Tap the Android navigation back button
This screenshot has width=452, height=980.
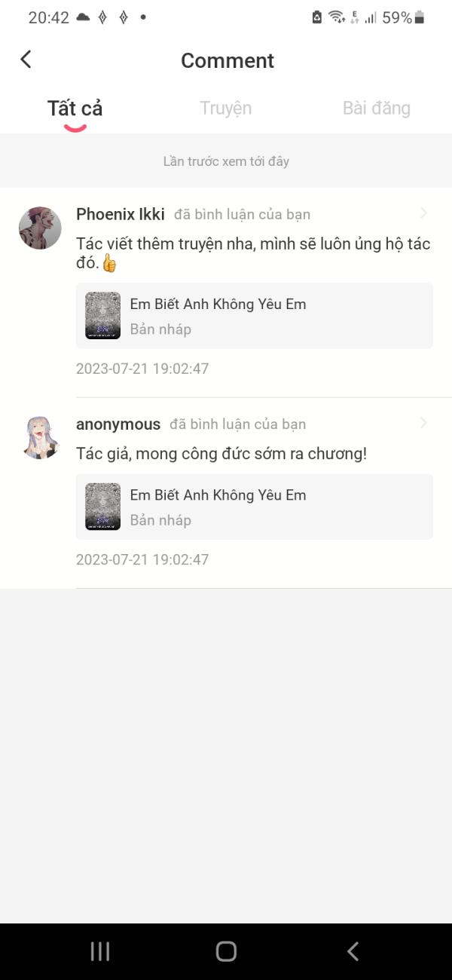click(353, 951)
